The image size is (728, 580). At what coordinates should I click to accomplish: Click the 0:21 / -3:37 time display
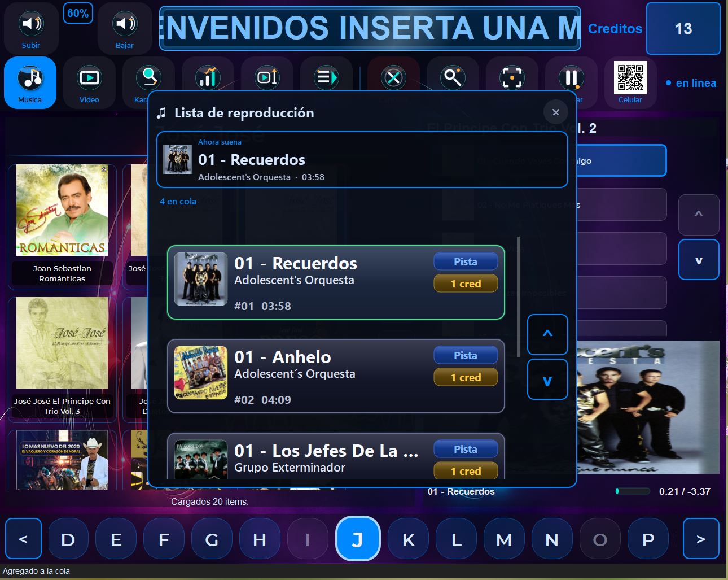tap(685, 491)
